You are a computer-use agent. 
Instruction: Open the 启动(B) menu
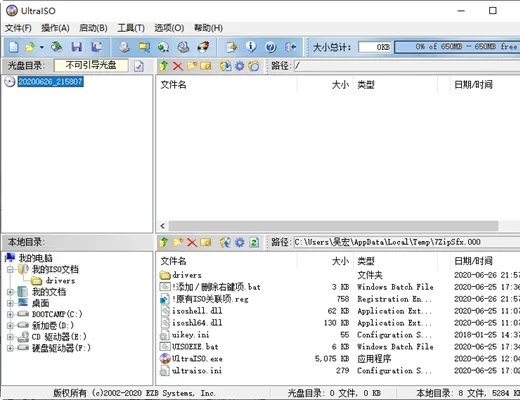[93, 28]
